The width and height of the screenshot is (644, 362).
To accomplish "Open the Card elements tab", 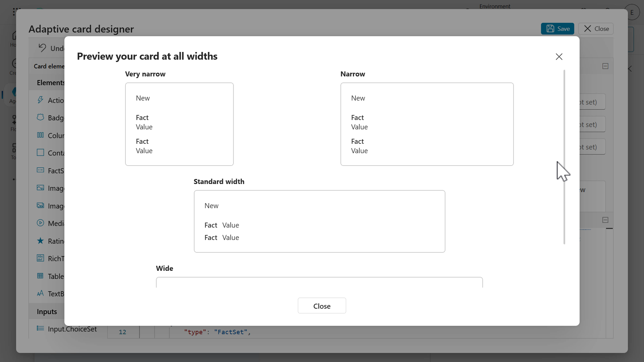I will click(x=49, y=66).
